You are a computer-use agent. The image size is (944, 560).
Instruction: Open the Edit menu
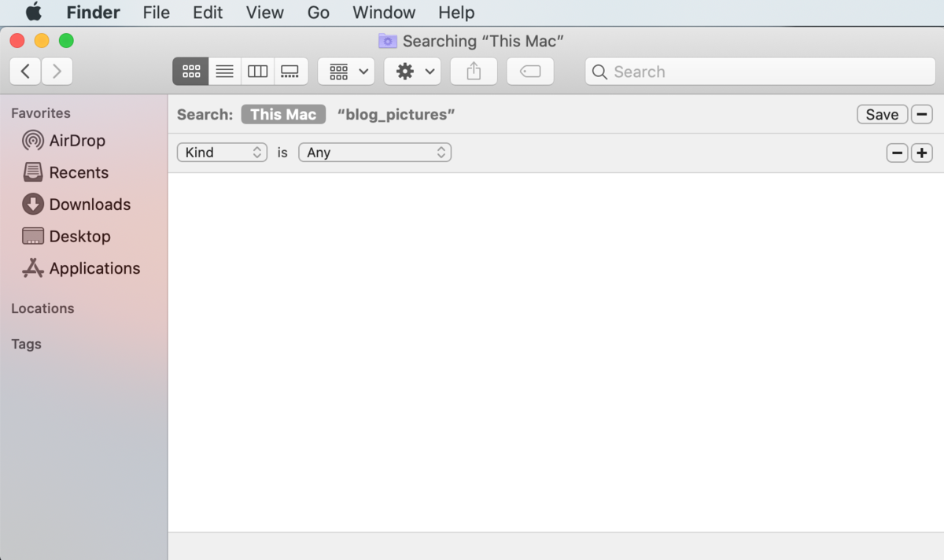click(208, 13)
